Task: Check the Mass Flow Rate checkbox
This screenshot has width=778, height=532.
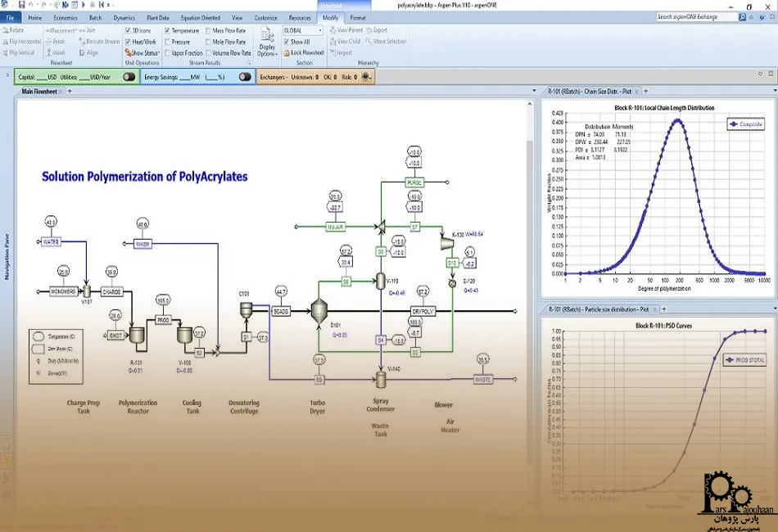Action: point(207,30)
